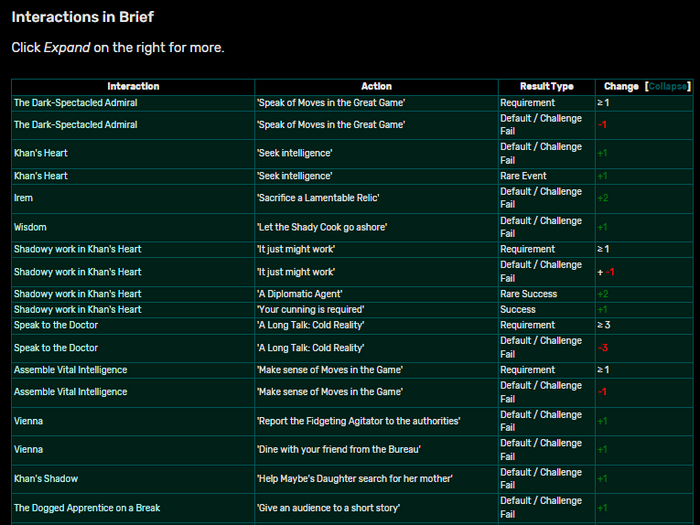Click the Action column header
Screen dimensions: 700x525
[x=376, y=87]
